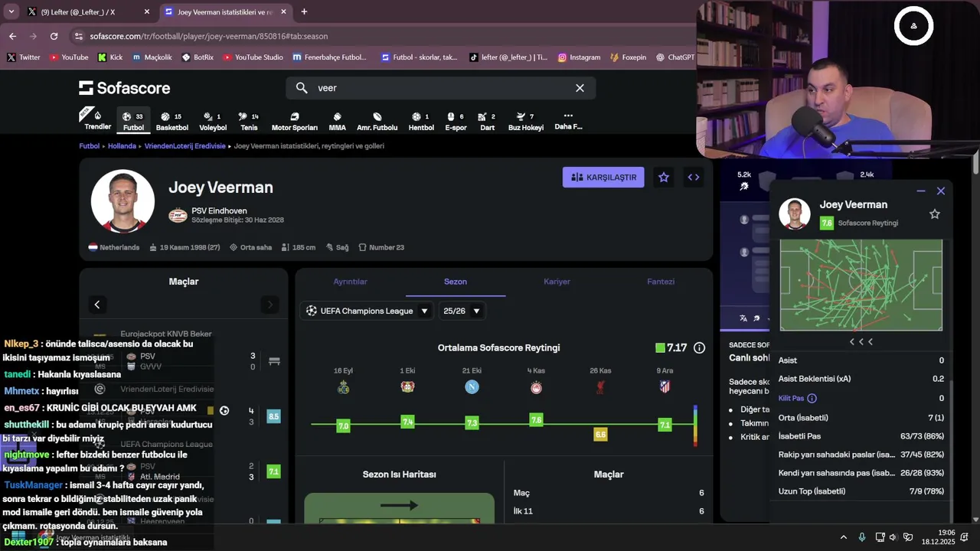This screenshot has width=980, height=551.
Task: Select the MMA sport icon
Action: point(337,121)
